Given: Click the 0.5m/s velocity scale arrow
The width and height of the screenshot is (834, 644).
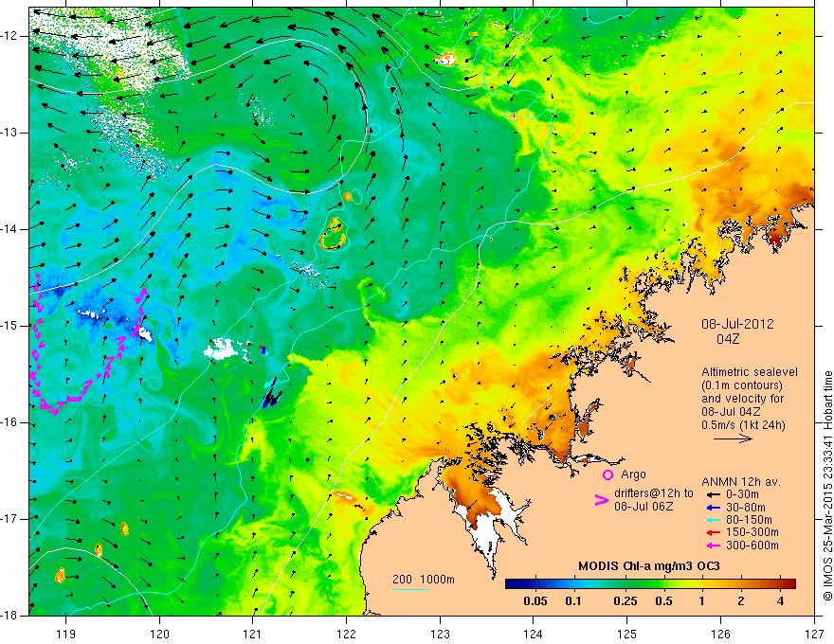Looking at the screenshot, I should click(733, 438).
